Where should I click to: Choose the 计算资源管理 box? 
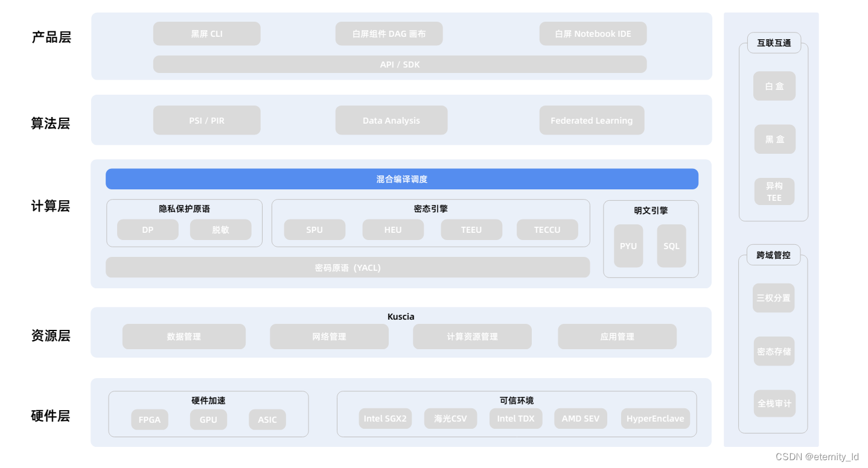pos(472,337)
